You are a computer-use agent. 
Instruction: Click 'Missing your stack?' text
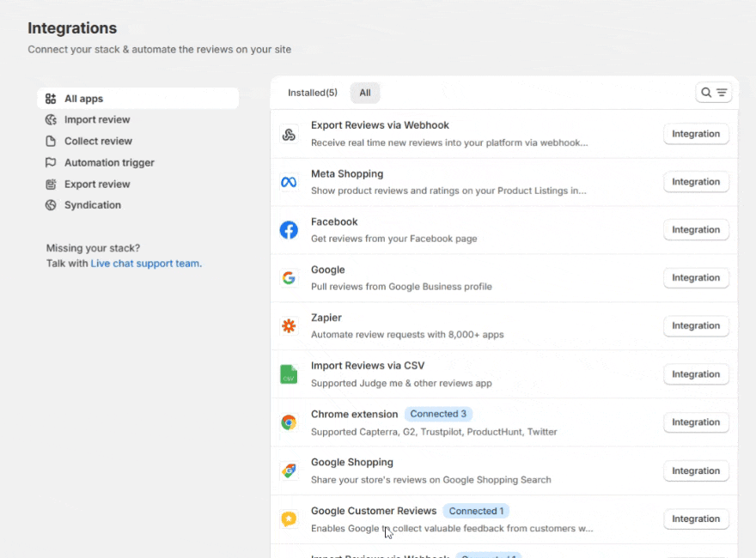pos(93,248)
